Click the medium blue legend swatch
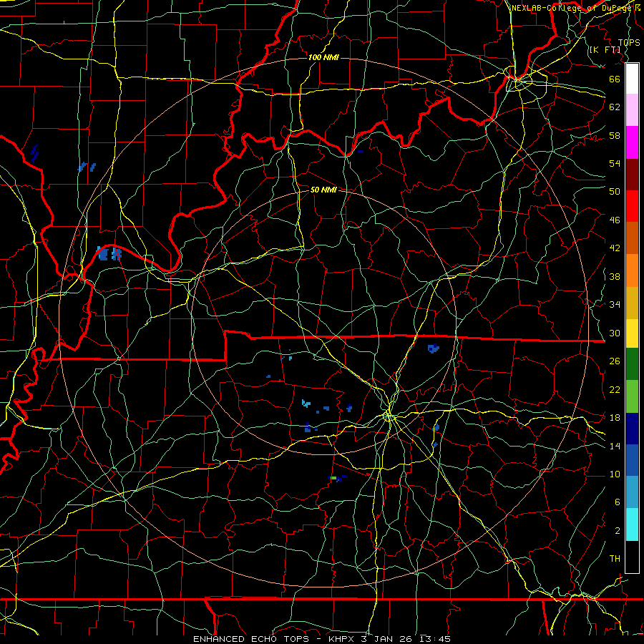This screenshot has height=644, width=644. tap(632, 460)
